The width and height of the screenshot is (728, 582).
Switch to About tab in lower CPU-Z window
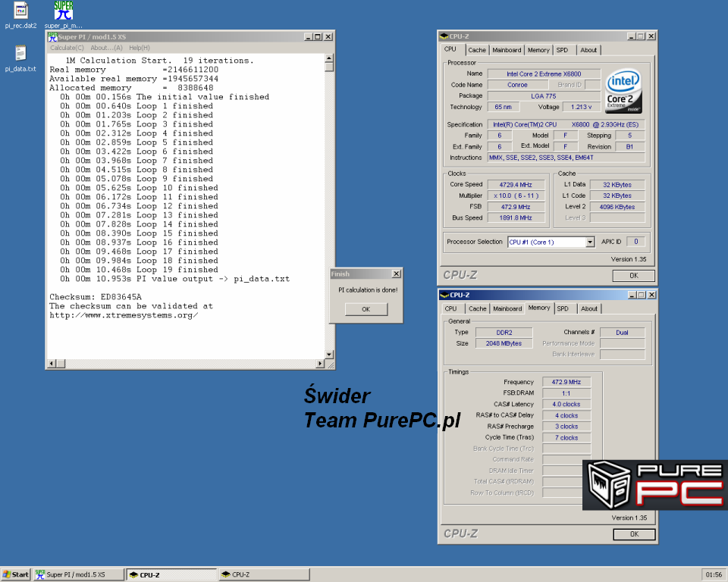[589, 308]
